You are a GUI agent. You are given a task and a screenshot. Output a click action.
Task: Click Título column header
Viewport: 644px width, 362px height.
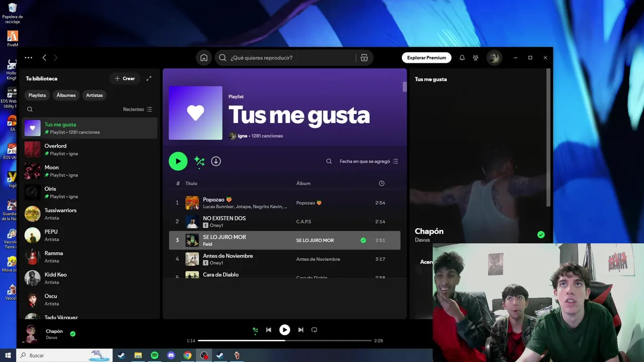pyautogui.click(x=191, y=184)
